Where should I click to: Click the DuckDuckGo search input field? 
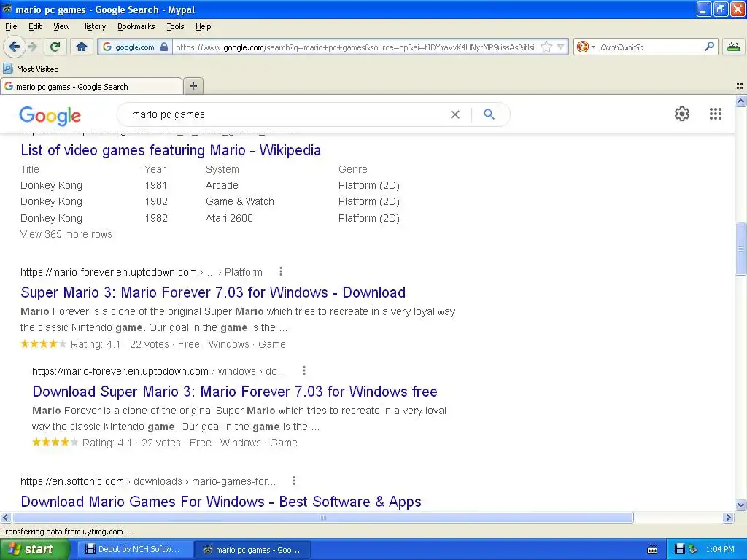(650, 47)
